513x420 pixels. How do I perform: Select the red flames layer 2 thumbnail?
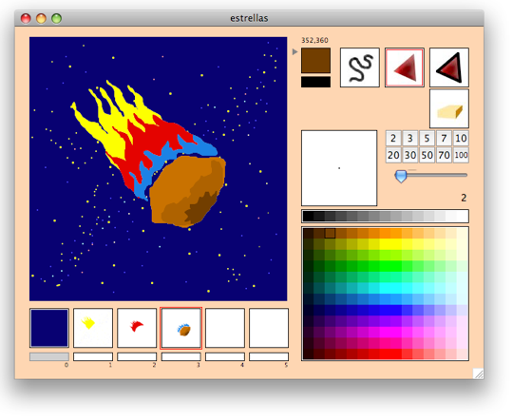click(137, 328)
